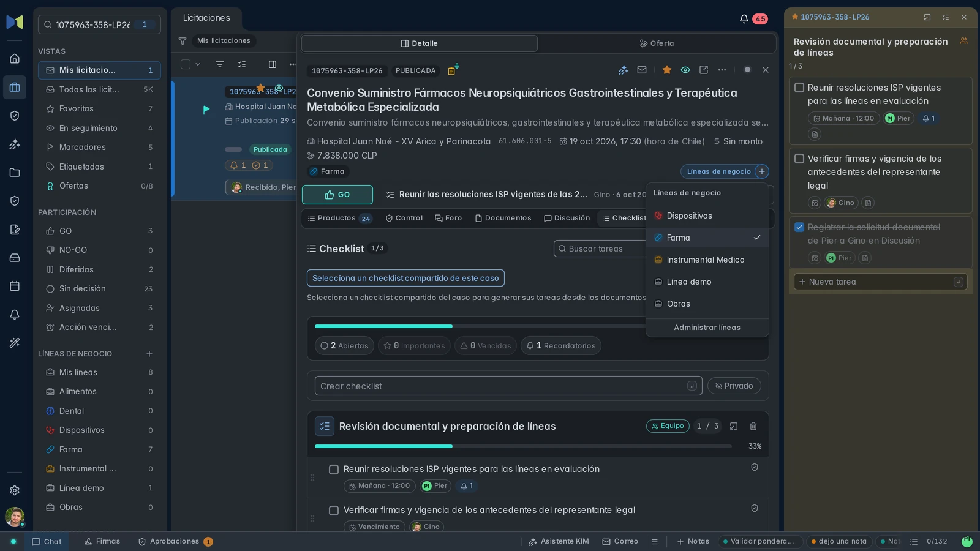Click the Crear checklist input field
The width and height of the screenshot is (980, 551).
click(508, 386)
